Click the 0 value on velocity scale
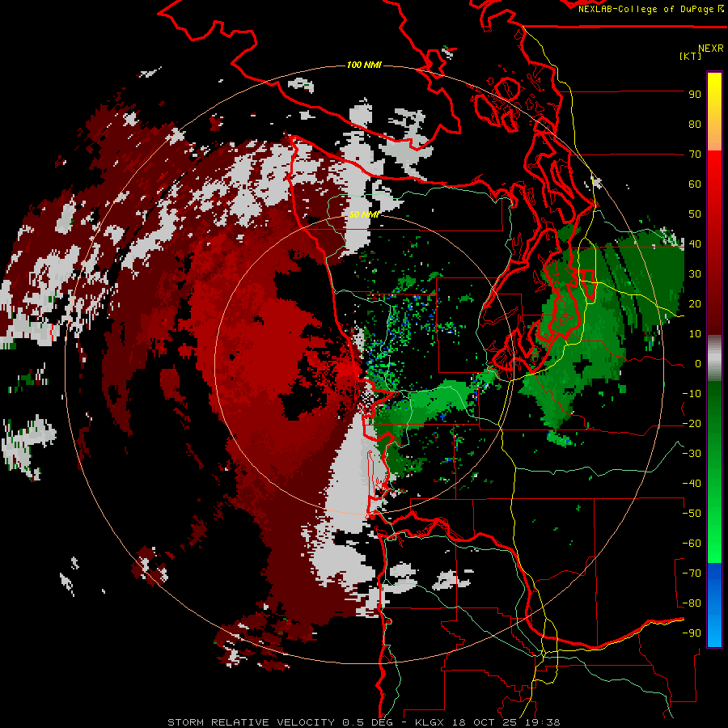Image resolution: width=728 pixels, height=728 pixels. pos(698,364)
